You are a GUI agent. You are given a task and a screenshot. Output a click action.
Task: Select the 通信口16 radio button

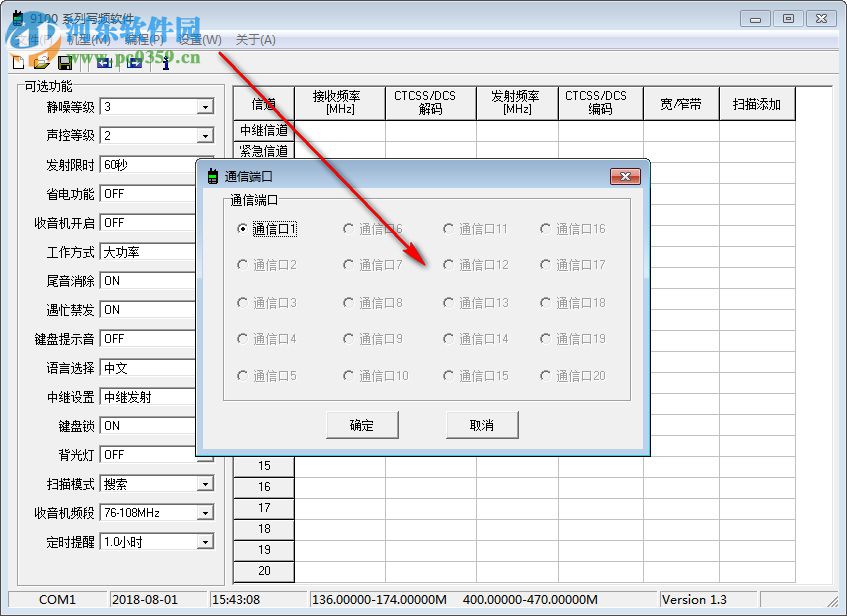coord(573,229)
